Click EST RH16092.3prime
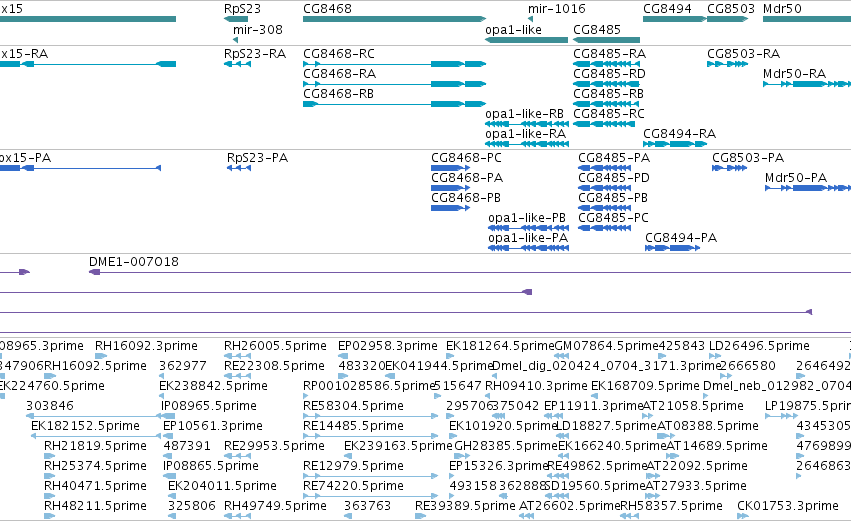Viewport: 851px width, 521px height. point(147,346)
